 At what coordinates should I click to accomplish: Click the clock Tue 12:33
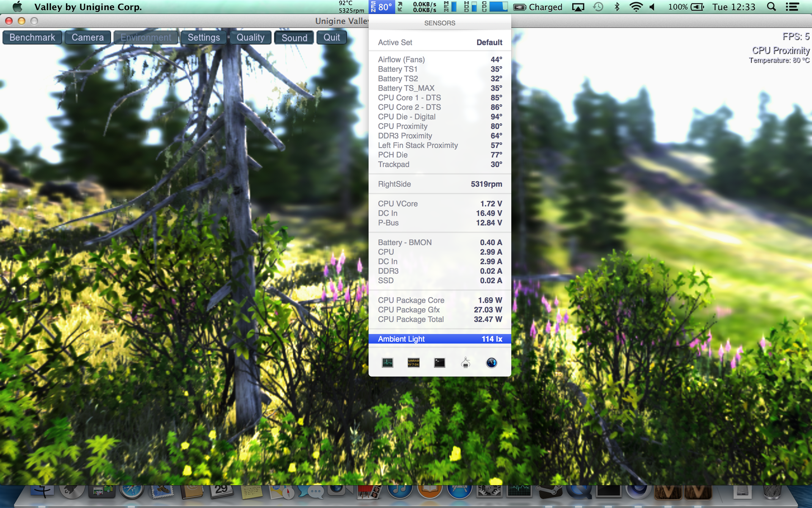tap(734, 7)
